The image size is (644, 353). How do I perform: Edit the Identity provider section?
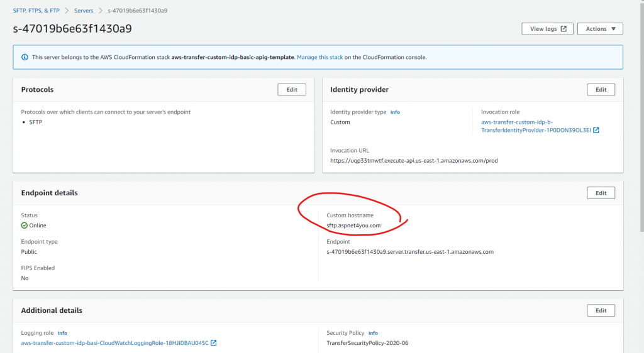pyautogui.click(x=601, y=90)
